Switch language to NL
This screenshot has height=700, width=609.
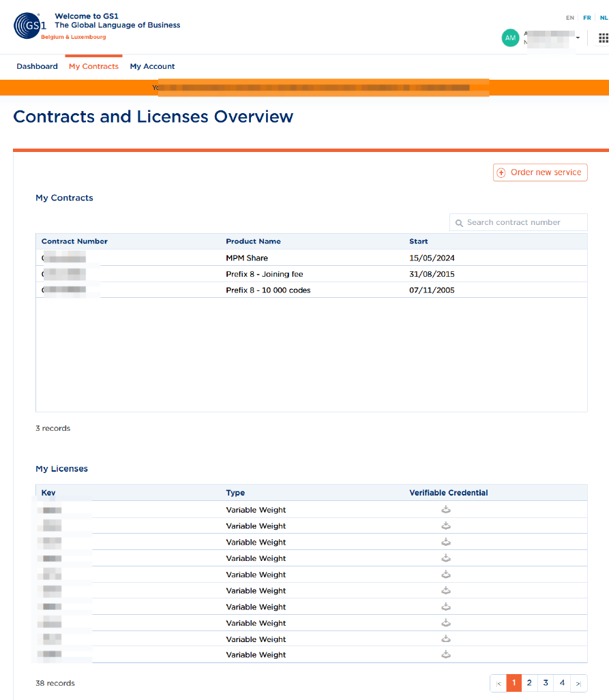[604, 18]
